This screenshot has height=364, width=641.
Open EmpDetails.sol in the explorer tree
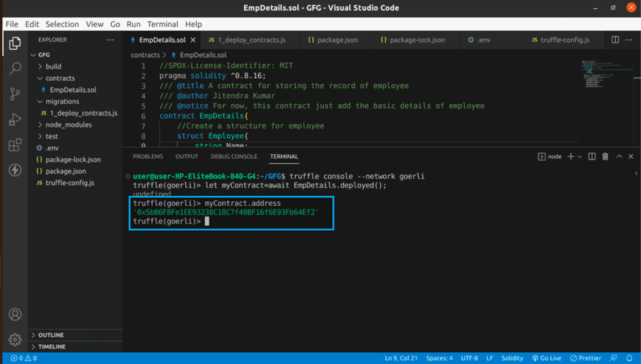click(x=73, y=89)
